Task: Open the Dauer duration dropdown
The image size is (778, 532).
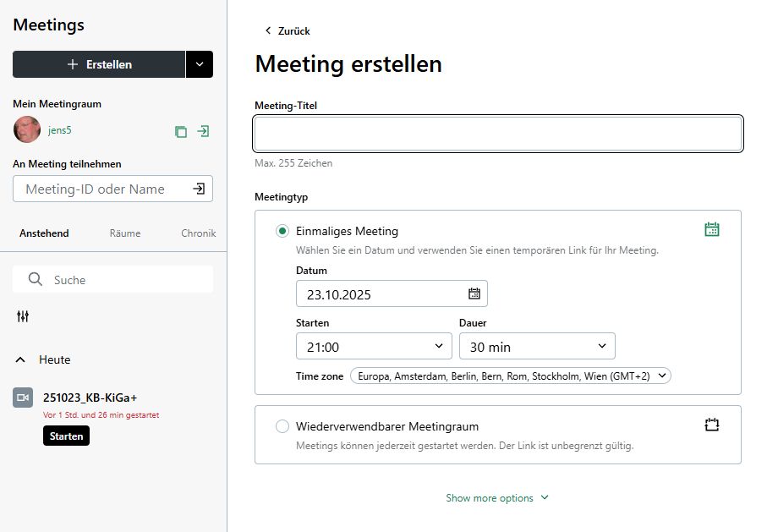Action: tap(537, 346)
